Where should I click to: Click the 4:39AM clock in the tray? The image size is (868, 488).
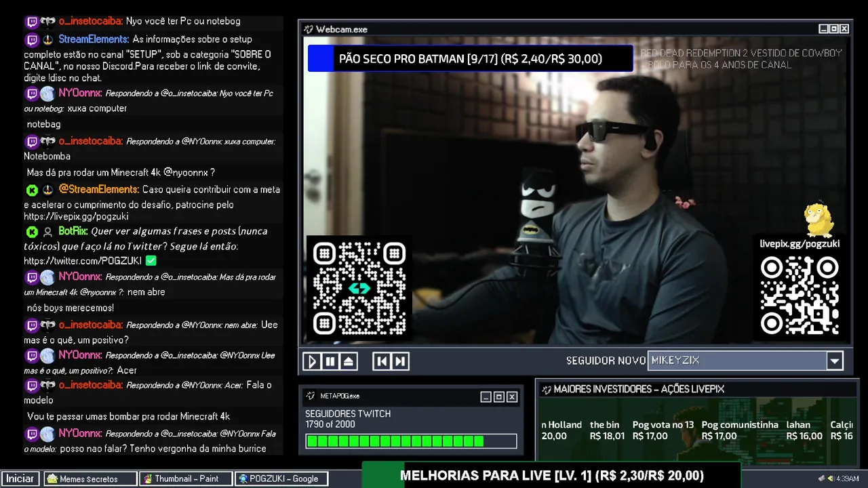tap(848, 479)
